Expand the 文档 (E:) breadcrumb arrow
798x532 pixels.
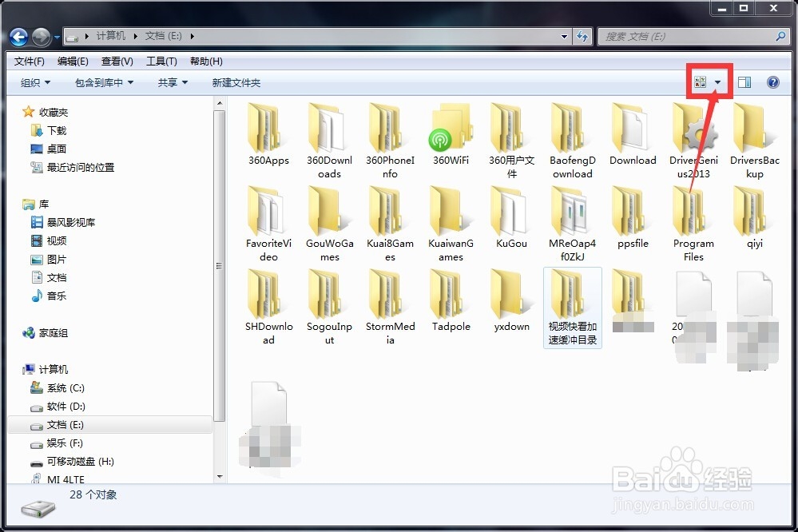[192, 36]
